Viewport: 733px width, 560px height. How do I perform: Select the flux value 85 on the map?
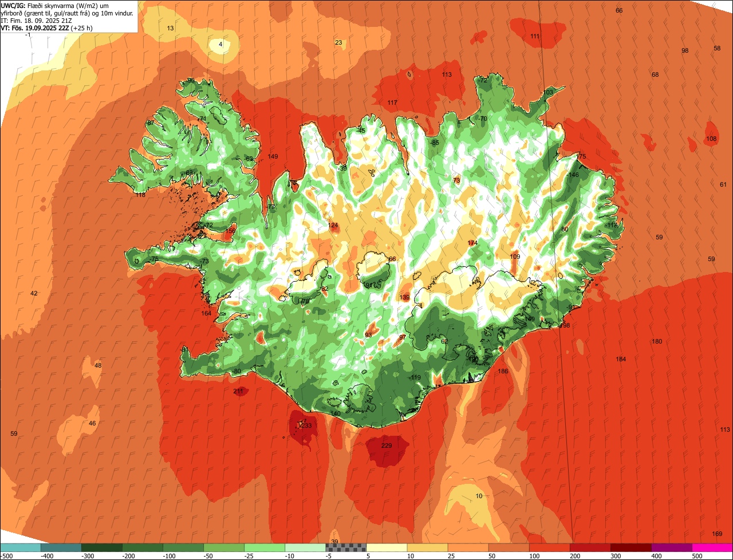pos(435,143)
